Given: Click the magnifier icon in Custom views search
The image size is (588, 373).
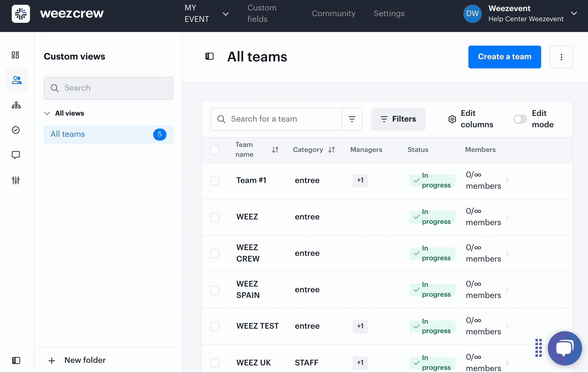Looking at the screenshot, I should tap(55, 88).
